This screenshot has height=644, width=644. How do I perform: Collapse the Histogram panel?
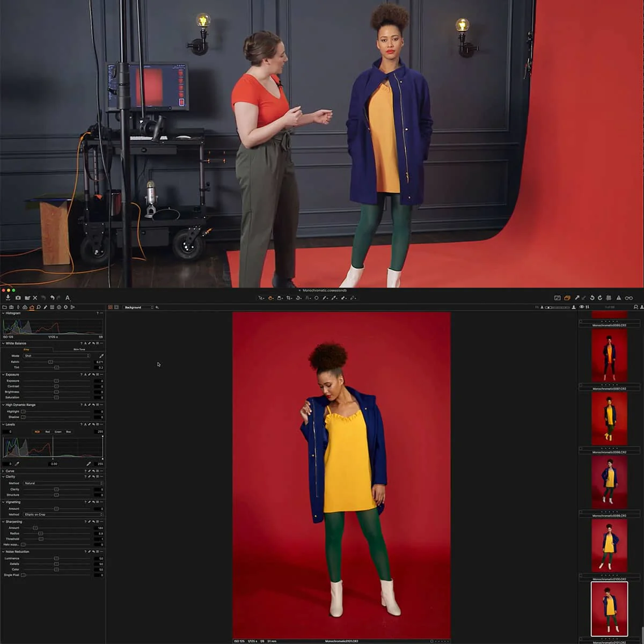(x=3, y=313)
